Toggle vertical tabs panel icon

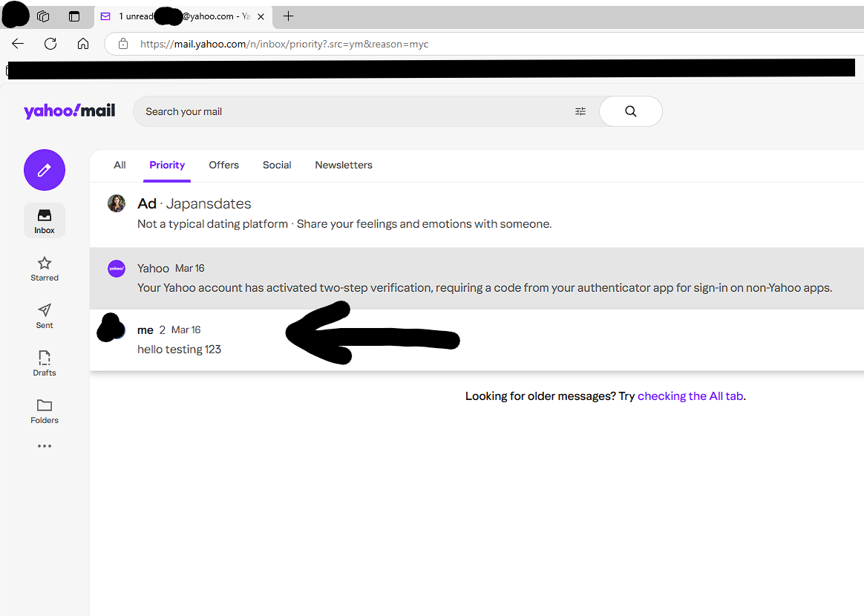(x=73, y=16)
